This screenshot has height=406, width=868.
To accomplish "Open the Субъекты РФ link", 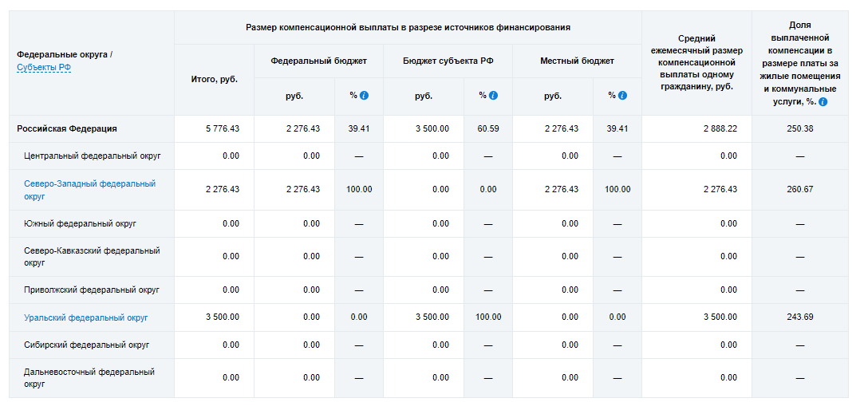I will click(x=44, y=68).
